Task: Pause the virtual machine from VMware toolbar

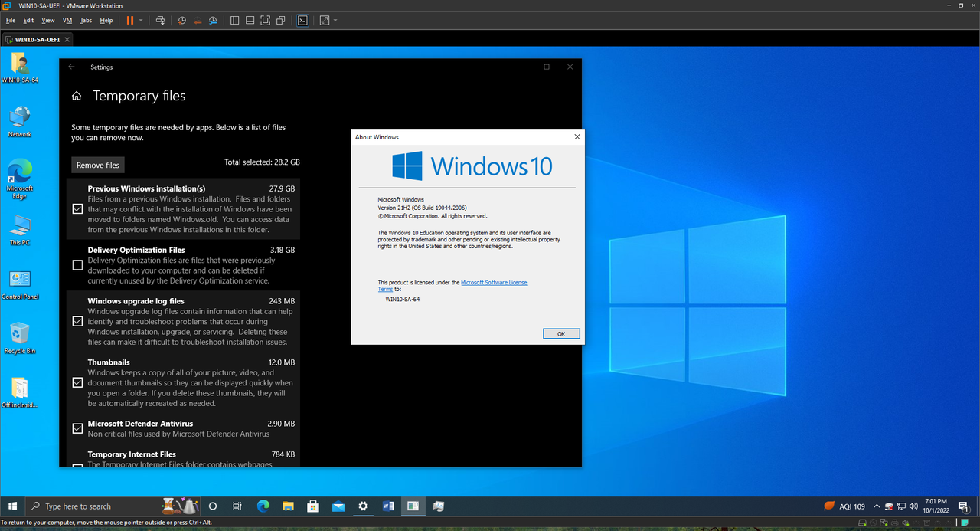Action: pos(129,20)
